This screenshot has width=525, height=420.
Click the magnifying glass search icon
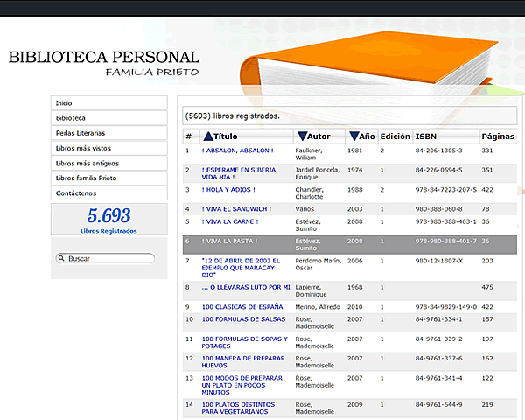click(x=60, y=259)
